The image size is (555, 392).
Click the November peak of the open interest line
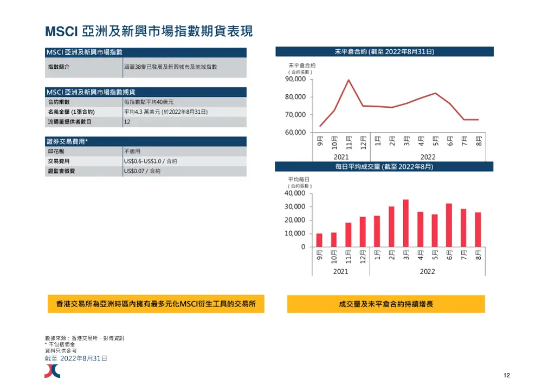349,80
